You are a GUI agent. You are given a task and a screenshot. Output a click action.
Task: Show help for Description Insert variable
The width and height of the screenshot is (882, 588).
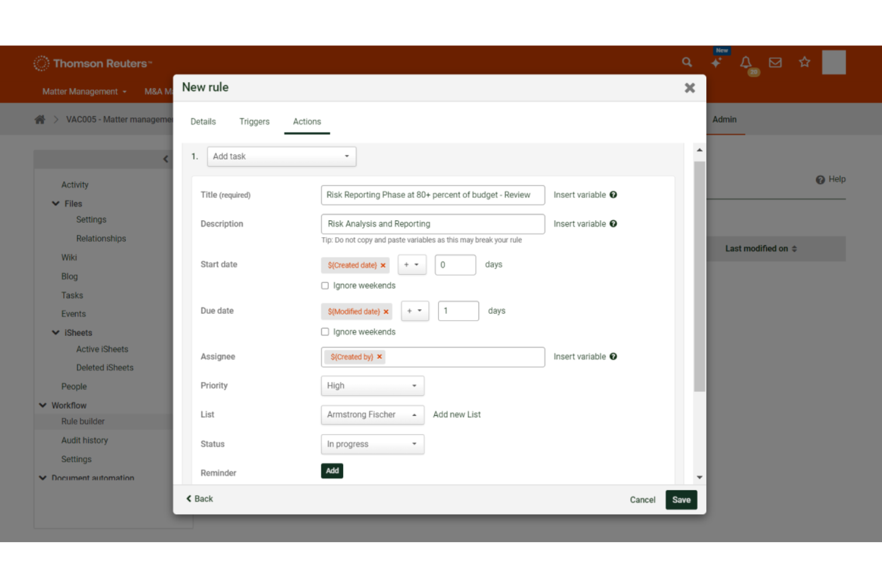[613, 224]
